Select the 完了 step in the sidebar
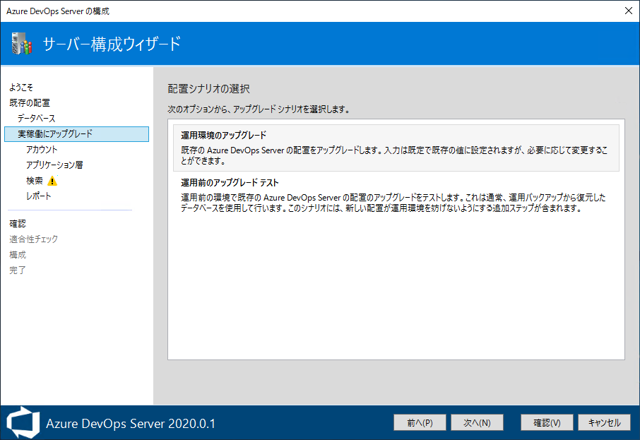 (x=18, y=270)
